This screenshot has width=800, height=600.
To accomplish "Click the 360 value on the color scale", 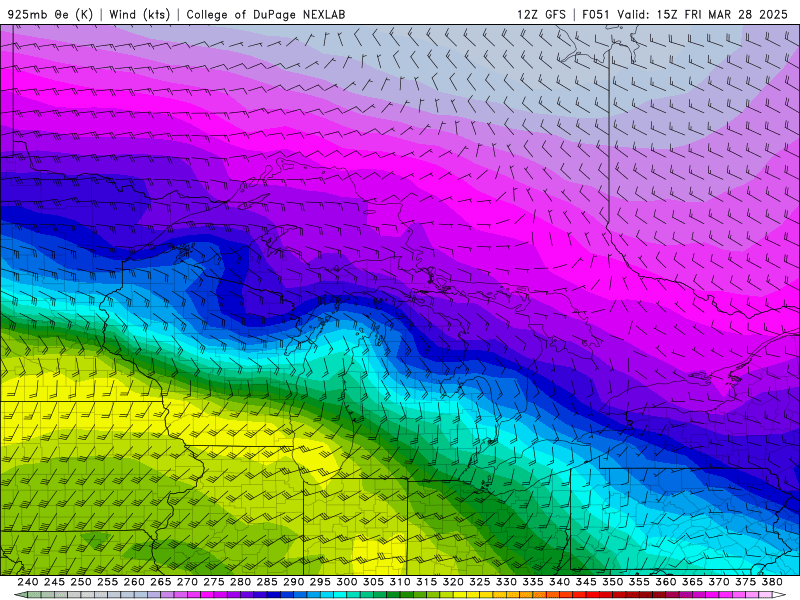I will (x=666, y=582).
